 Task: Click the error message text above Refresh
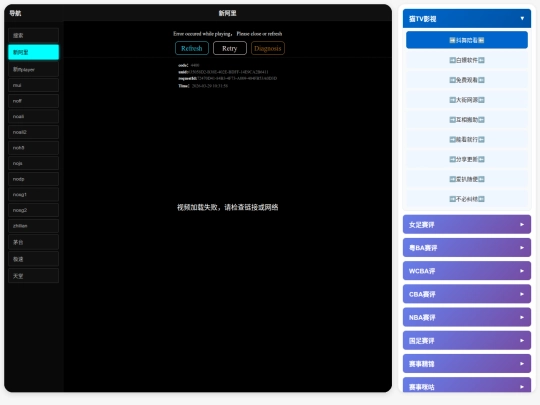tap(228, 34)
